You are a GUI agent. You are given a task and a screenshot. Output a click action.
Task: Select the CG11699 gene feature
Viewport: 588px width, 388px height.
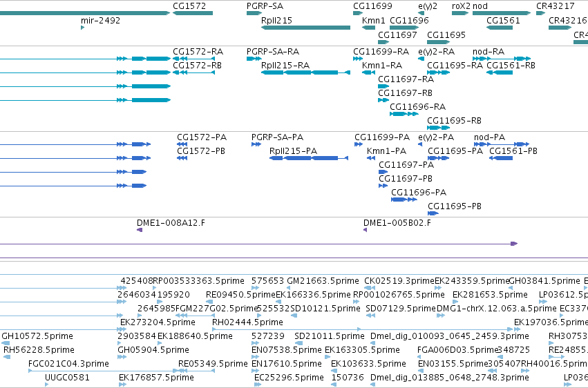coord(358,13)
